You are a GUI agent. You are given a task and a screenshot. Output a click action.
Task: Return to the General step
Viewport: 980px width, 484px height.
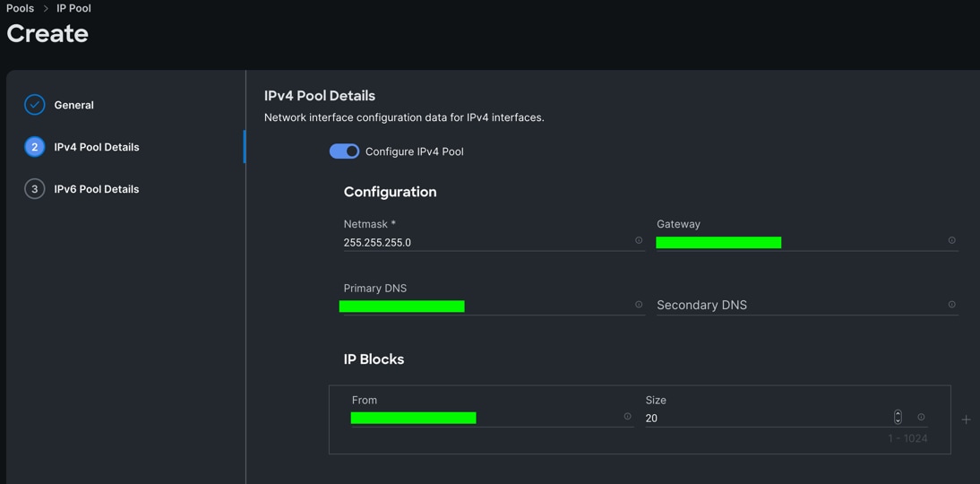[73, 105]
